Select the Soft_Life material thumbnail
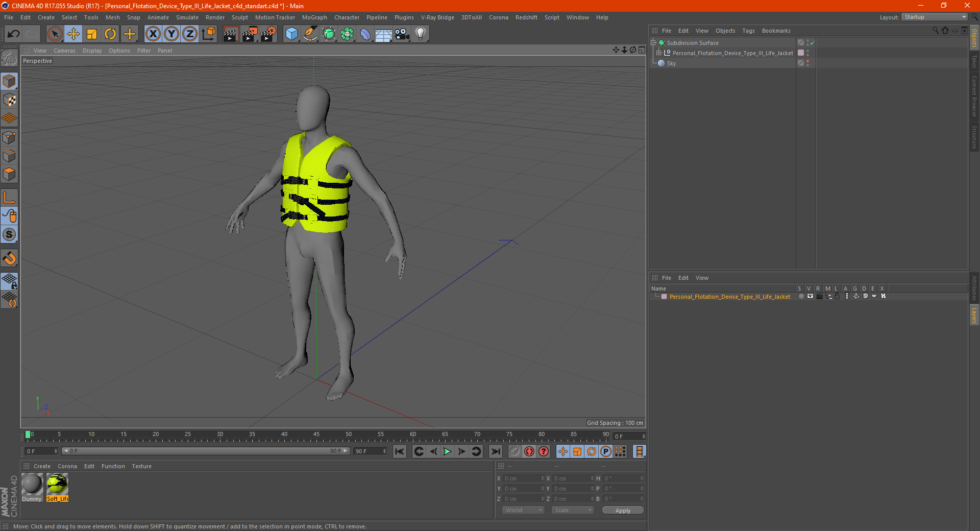Viewport: 980px width, 531px height. [57, 484]
